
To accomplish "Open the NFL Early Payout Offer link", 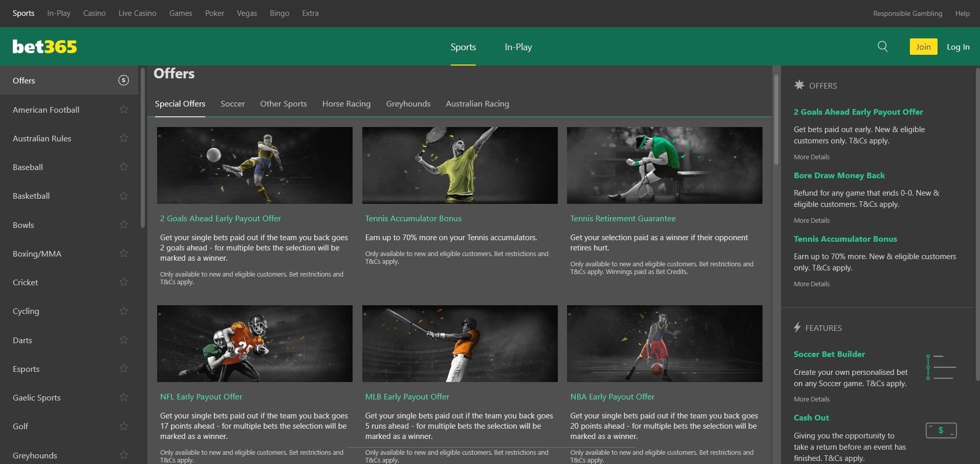I will [201, 396].
